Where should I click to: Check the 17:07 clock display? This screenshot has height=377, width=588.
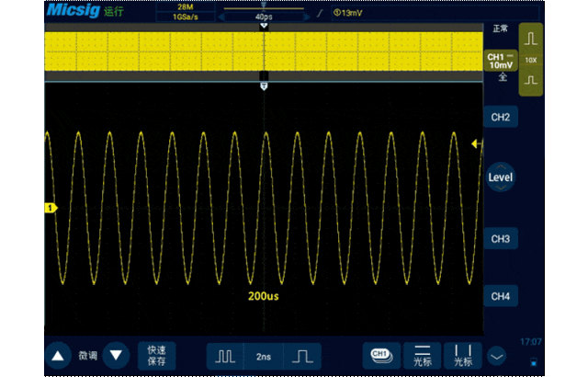pos(531,342)
